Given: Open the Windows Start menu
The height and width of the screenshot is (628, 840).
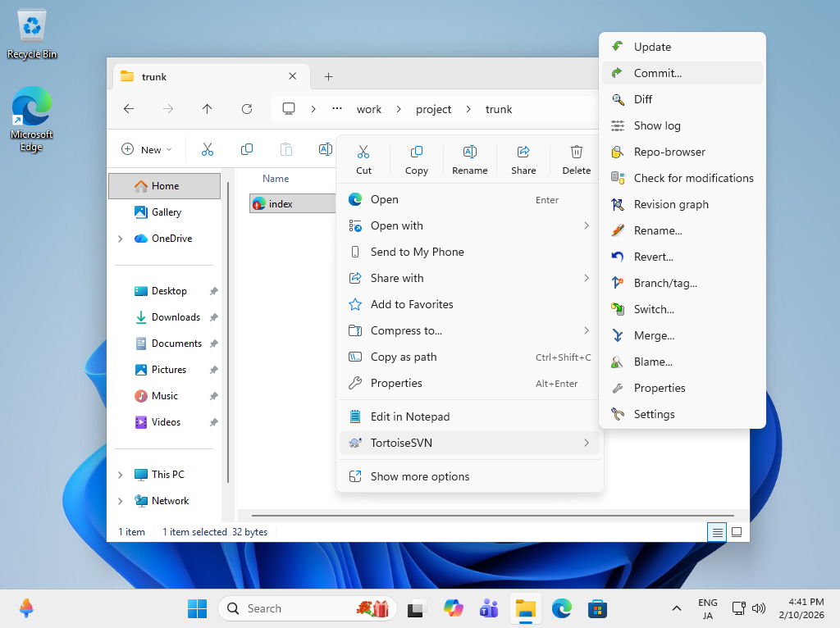Looking at the screenshot, I should point(197,608).
